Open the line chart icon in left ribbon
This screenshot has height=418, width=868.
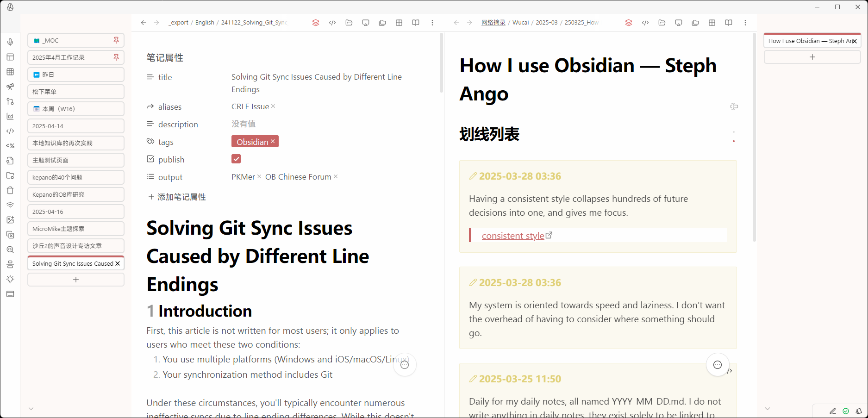(x=10, y=116)
